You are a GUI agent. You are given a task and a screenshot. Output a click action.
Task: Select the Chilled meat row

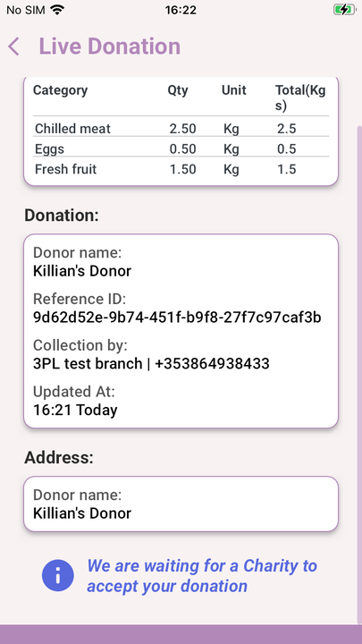point(181,129)
